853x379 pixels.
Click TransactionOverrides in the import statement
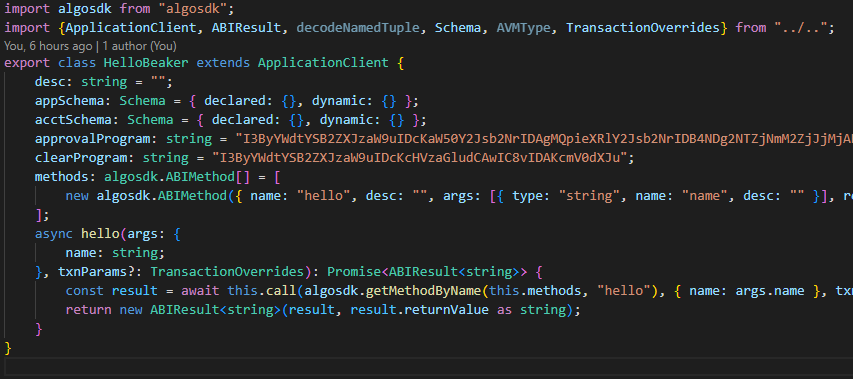[x=642, y=28]
